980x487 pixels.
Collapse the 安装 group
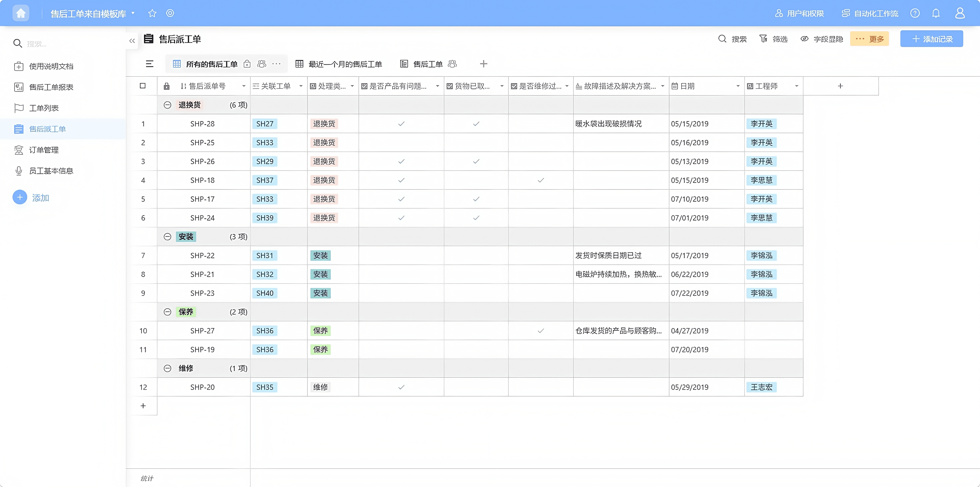point(167,236)
